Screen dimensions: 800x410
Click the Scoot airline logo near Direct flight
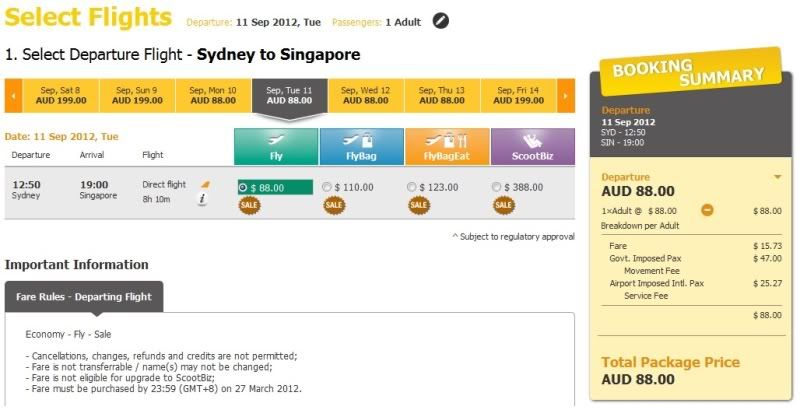point(206,184)
